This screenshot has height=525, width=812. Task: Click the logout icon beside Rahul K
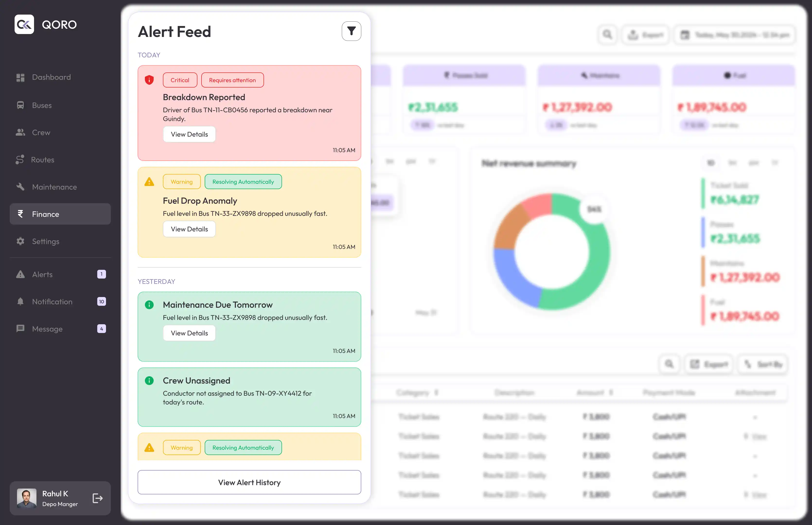[97, 498]
